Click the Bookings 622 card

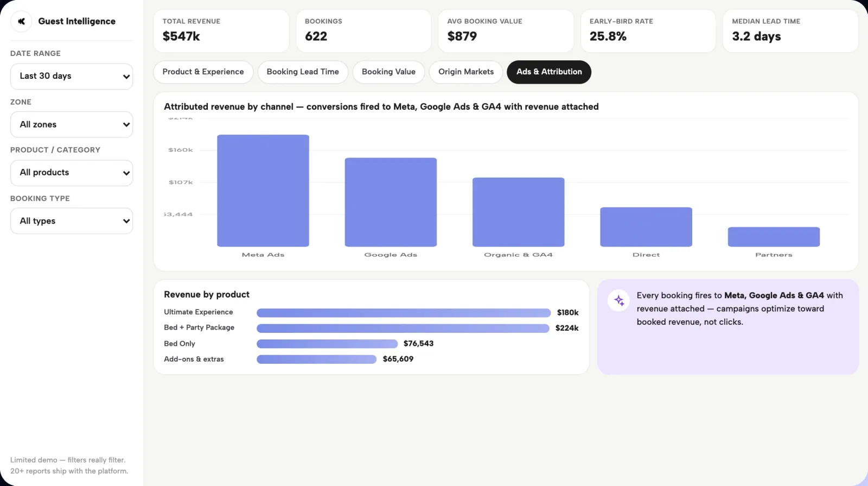point(363,31)
